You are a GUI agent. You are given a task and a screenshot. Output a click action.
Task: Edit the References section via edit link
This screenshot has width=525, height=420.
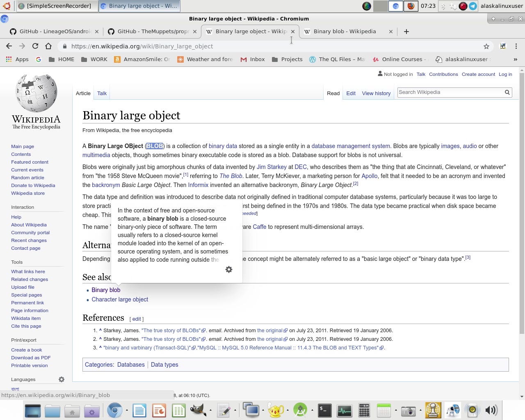click(137, 319)
